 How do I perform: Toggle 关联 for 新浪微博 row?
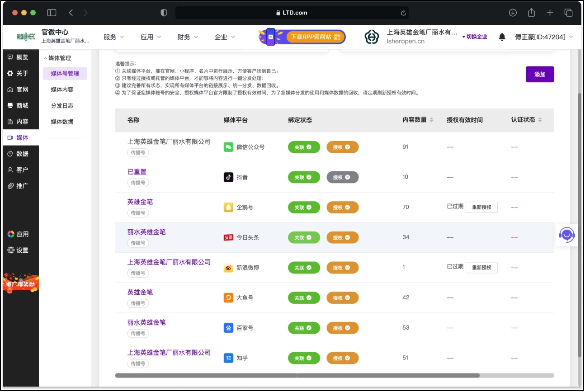coord(304,268)
